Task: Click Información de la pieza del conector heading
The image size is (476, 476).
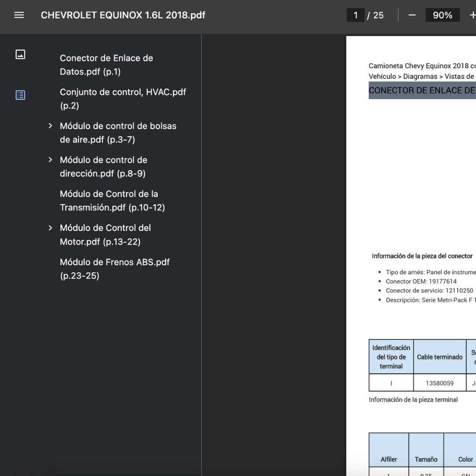Action: click(422, 256)
